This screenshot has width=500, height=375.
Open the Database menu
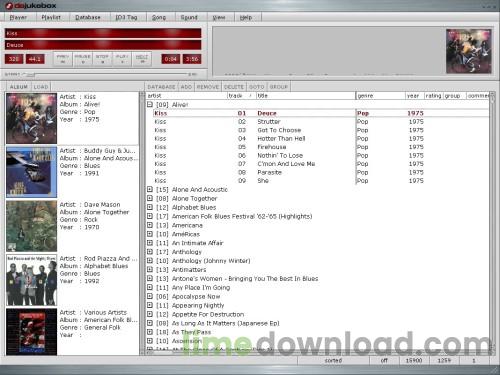(x=88, y=17)
